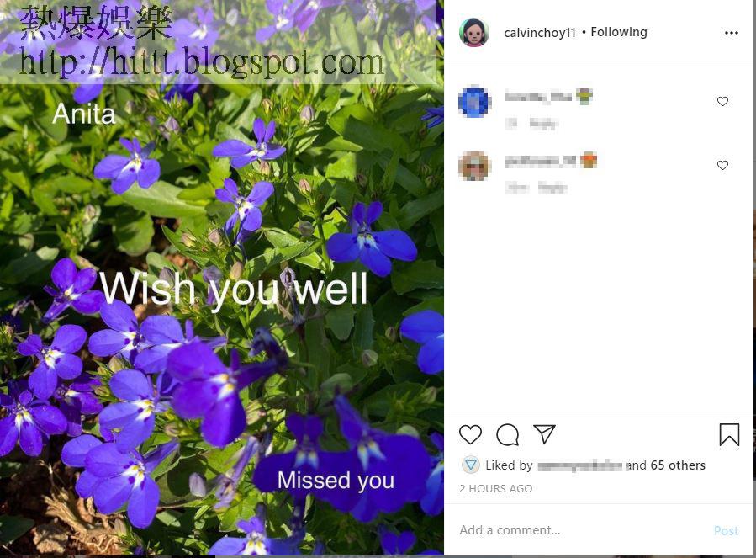The width and height of the screenshot is (756, 558).
Task: Like the post with heart icon
Action: [x=470, y=434]
